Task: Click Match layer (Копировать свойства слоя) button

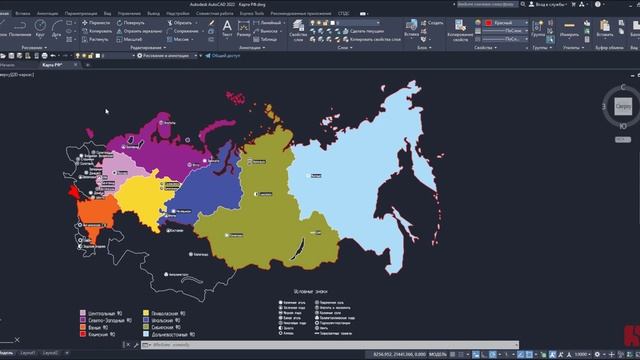Action: [x=372, y=39]
